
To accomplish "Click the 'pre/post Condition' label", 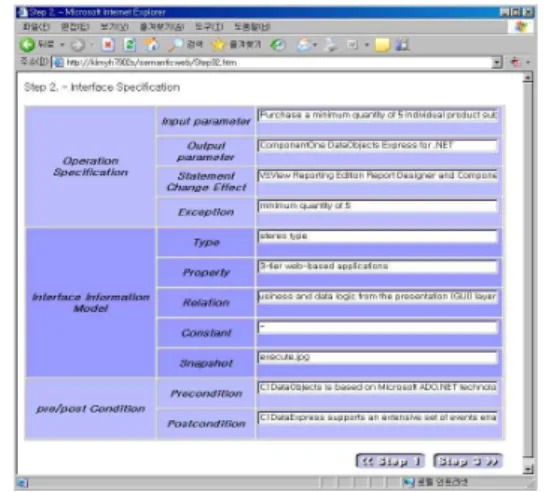I will 91,409.
